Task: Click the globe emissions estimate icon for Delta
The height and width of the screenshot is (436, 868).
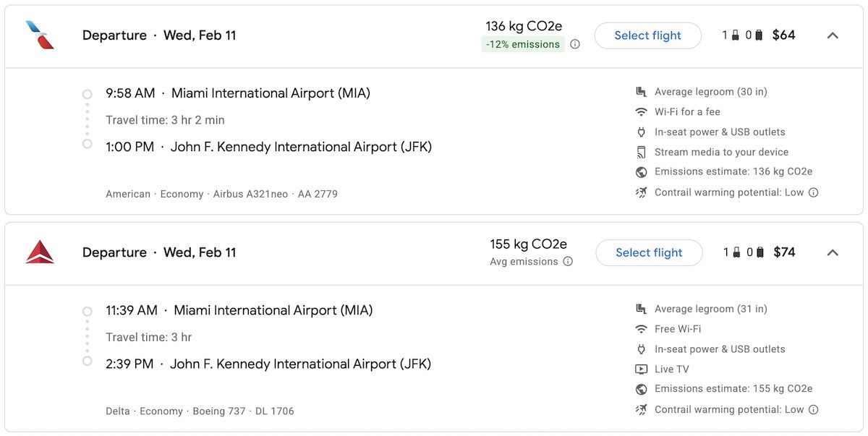Action: point(641,389)
